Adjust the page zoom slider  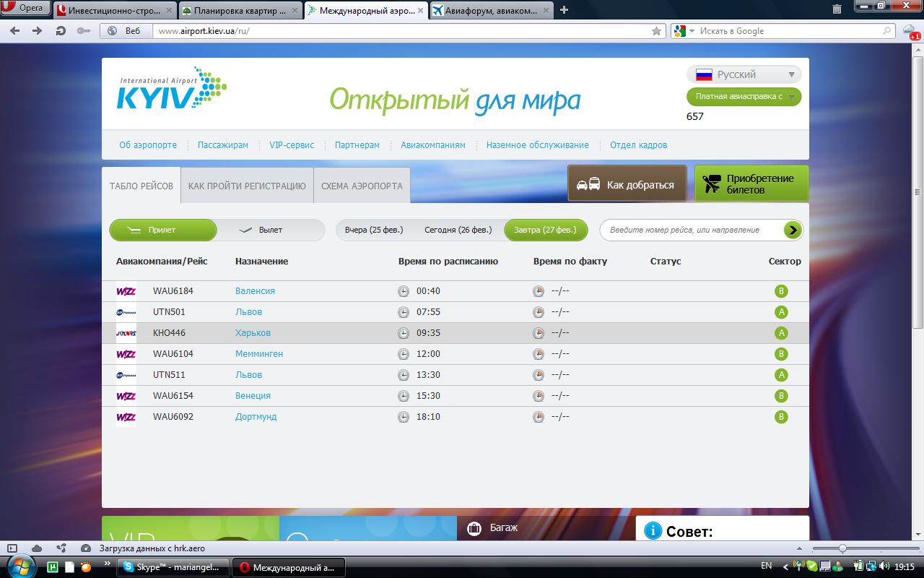pos(842,549)
